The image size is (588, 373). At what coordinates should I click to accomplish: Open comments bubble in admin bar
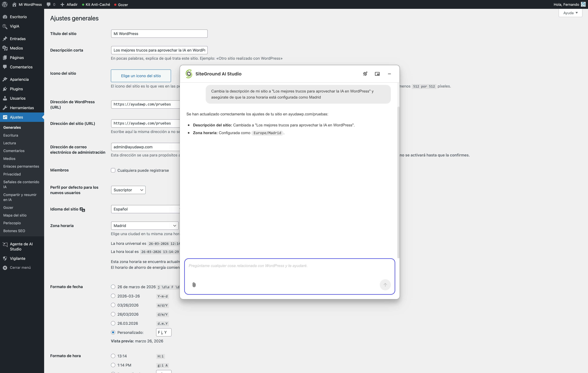point(51,4)
